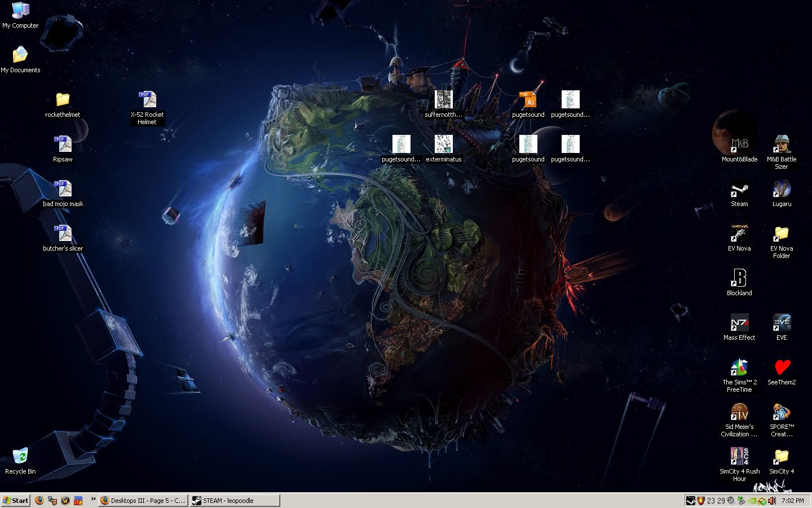Select the My Documents desktop icon
This screenshot has width=812, height=508.
click(20, 60)
